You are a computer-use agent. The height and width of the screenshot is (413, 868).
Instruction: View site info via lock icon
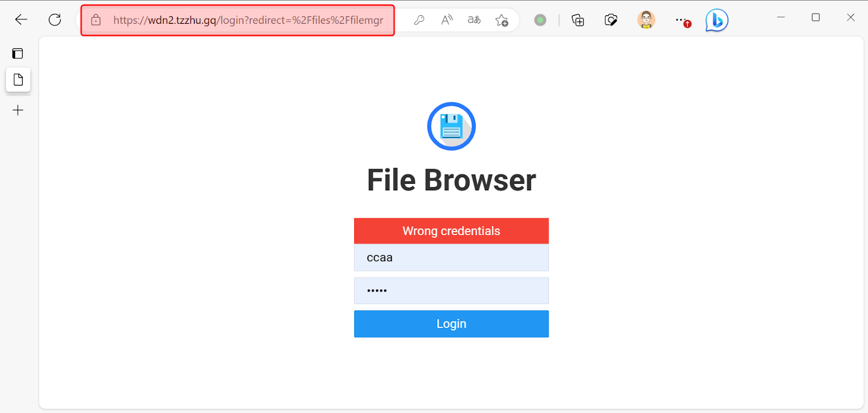point(96,21)
